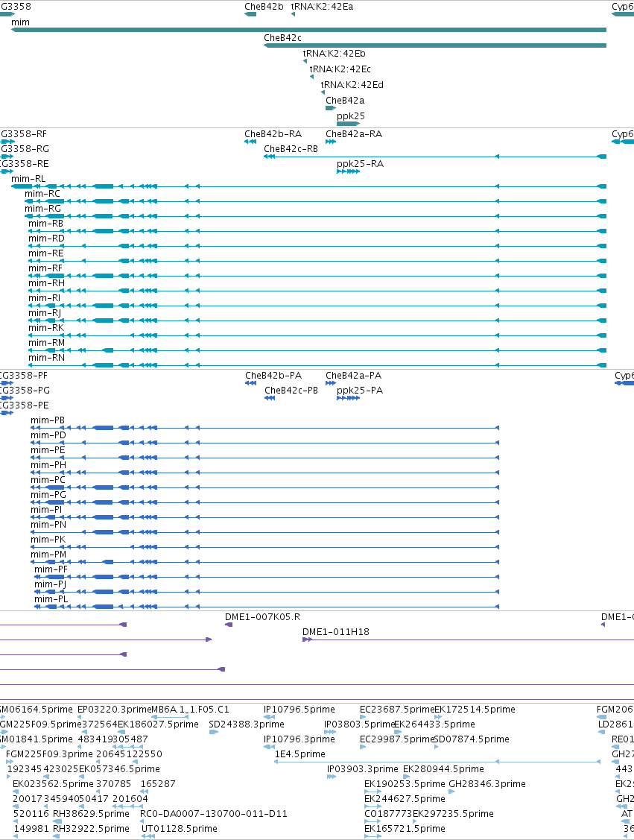The height and width of the screenshot is (840, 634).
Task: Select the IP10796.3prime EST label
Action: tap(299, 739)
